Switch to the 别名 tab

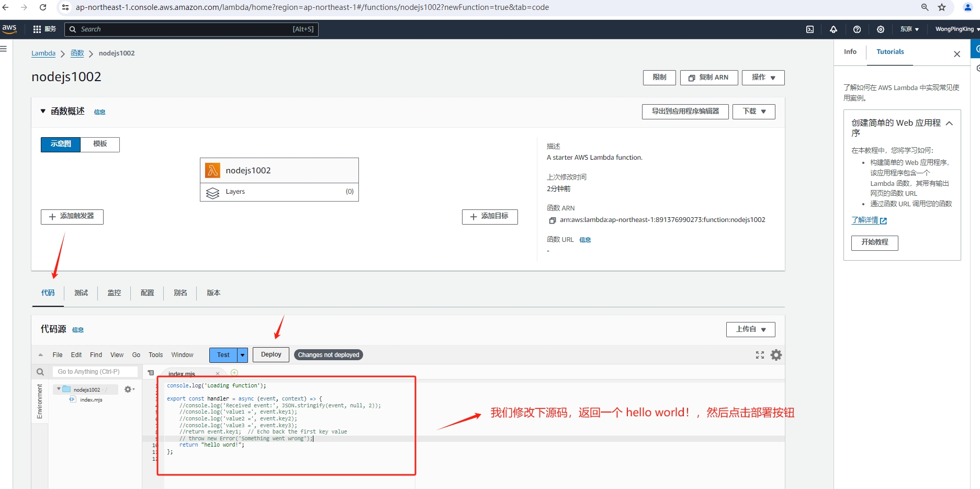tap(181, 293)
